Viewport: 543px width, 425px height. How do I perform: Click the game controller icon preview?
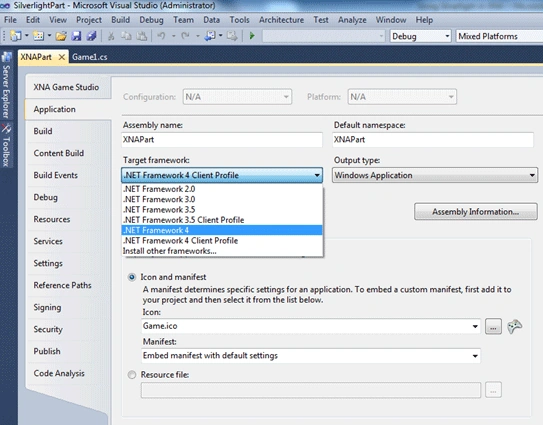(515, 326)
